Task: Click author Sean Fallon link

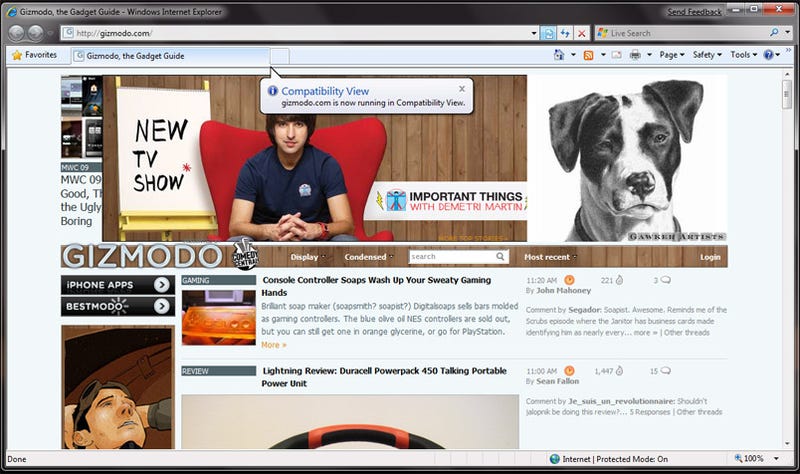Action: tap(558, 381)
